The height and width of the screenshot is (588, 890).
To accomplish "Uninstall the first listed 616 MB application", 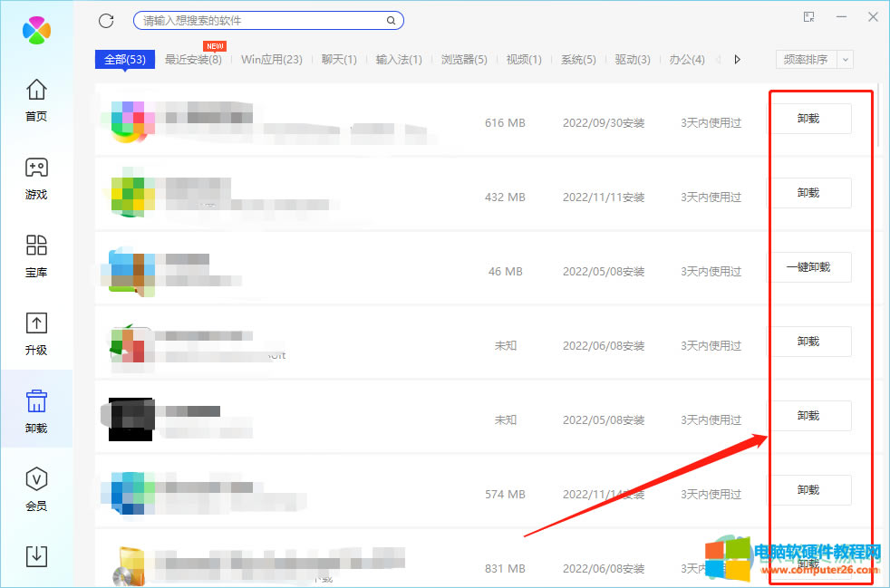I will pyautogui.click(x=811, y=118).
